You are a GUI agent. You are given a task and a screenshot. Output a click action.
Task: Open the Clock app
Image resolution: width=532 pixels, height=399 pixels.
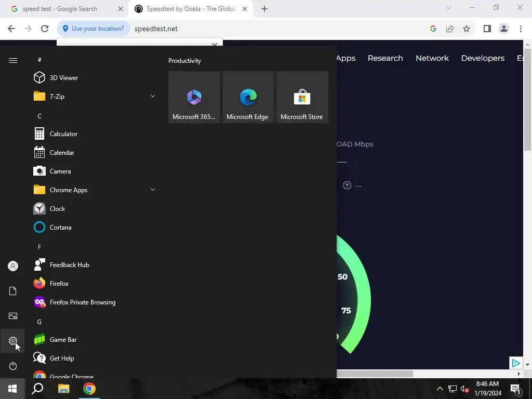pyautogui.click(x=94, y=208)
